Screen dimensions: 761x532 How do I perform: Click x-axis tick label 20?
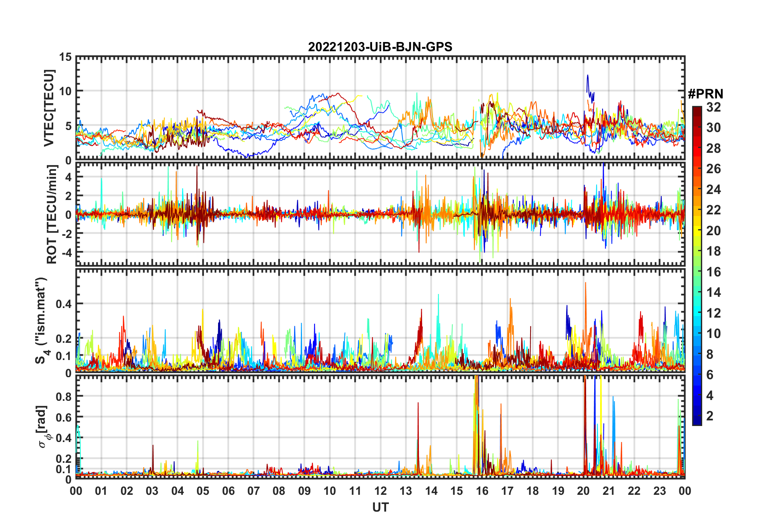click(x=583, y=491)
